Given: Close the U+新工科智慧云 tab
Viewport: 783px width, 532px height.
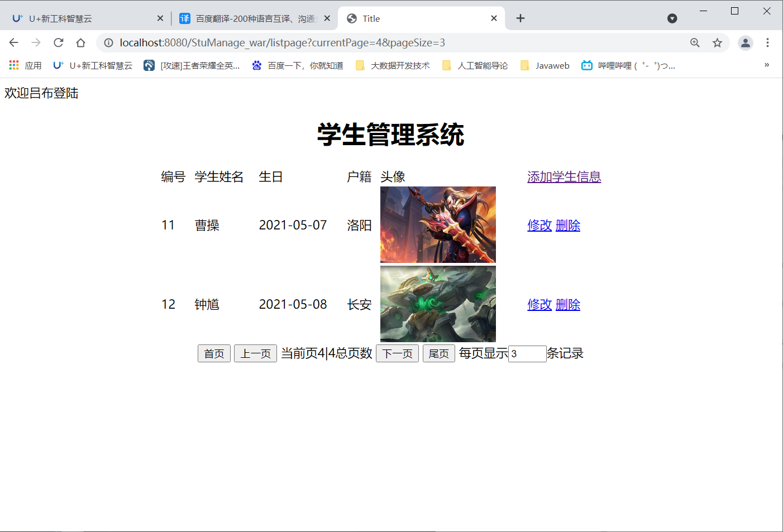Looking at the screenshot, I should click(x=160, y=18).
